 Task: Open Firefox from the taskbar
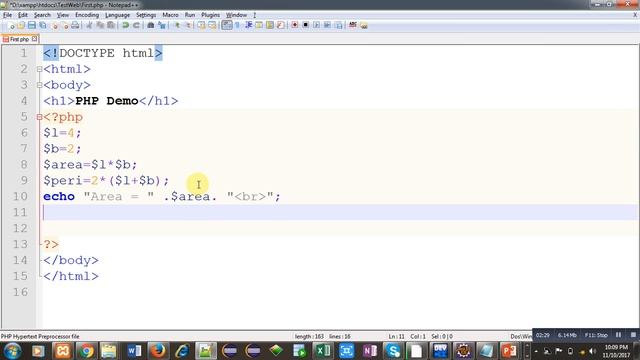click(158, 351)
